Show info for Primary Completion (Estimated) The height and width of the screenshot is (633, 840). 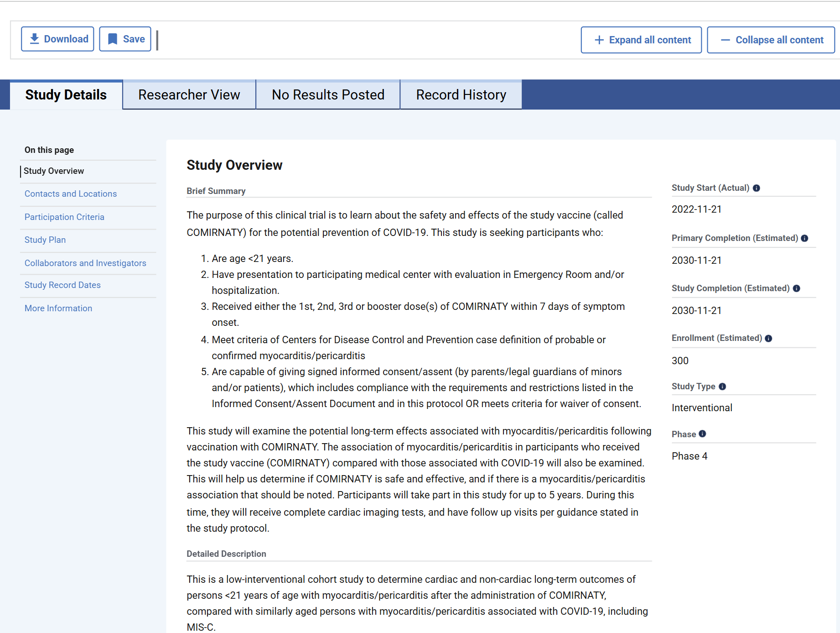(804, 238)
